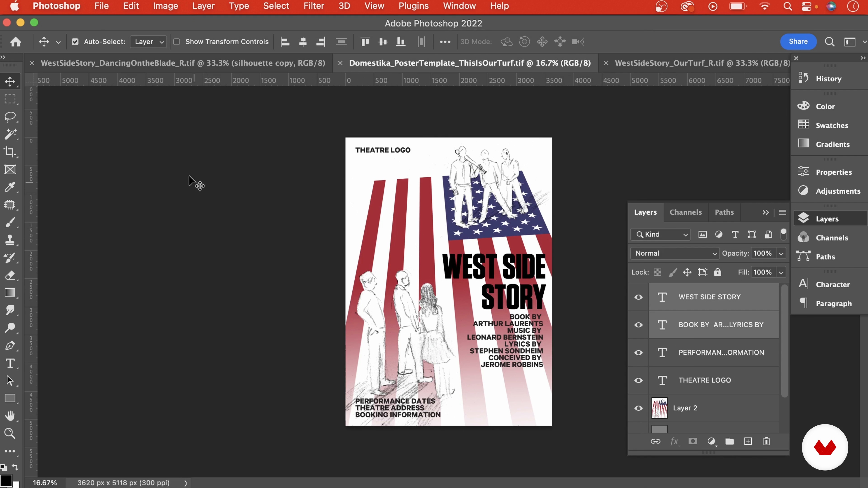
Task: Toggle Auto-Select checkbox
Action: pyautogui.click(x=75, y=42)
